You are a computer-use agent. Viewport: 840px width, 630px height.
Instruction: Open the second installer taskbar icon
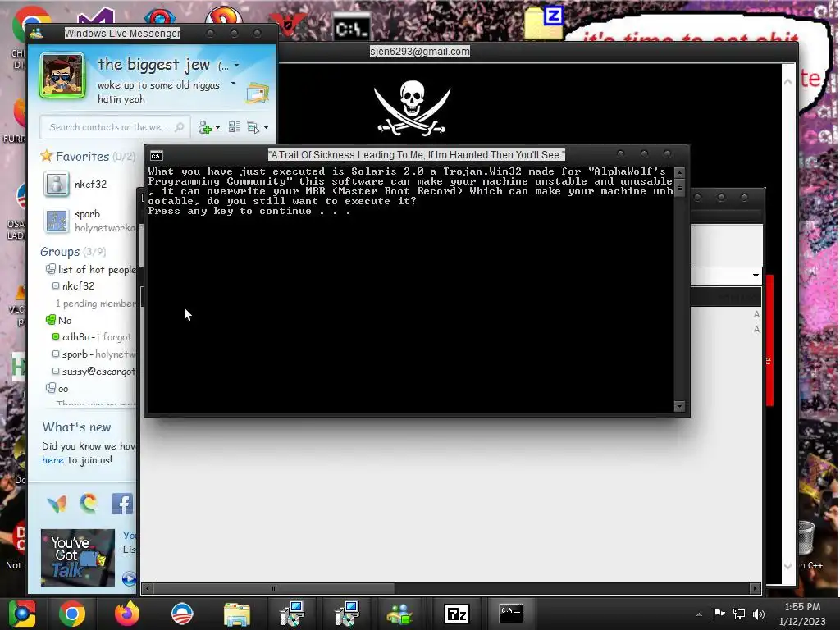(x=347, y=614)
